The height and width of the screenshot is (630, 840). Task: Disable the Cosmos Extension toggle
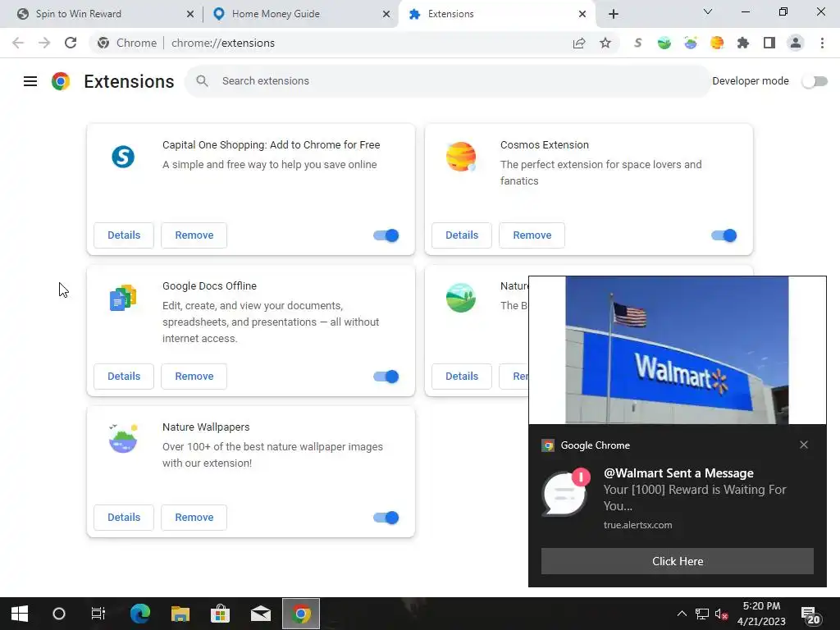click(x=724, y=235)
